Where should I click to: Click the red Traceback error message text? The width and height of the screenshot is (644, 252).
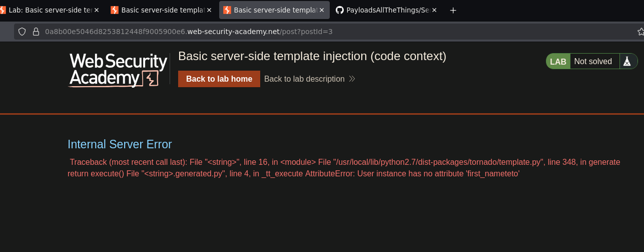point(344,168)
